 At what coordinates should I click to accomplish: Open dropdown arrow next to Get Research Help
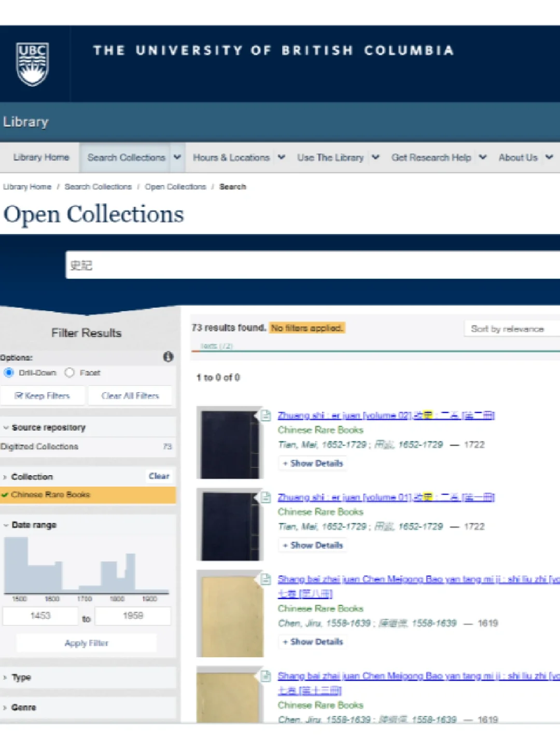[x=483, y=157]
